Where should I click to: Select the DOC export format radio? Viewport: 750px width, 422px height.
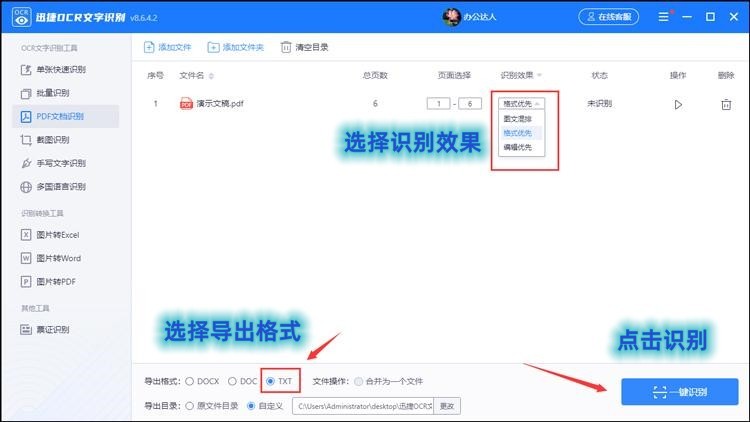point(232,381)
